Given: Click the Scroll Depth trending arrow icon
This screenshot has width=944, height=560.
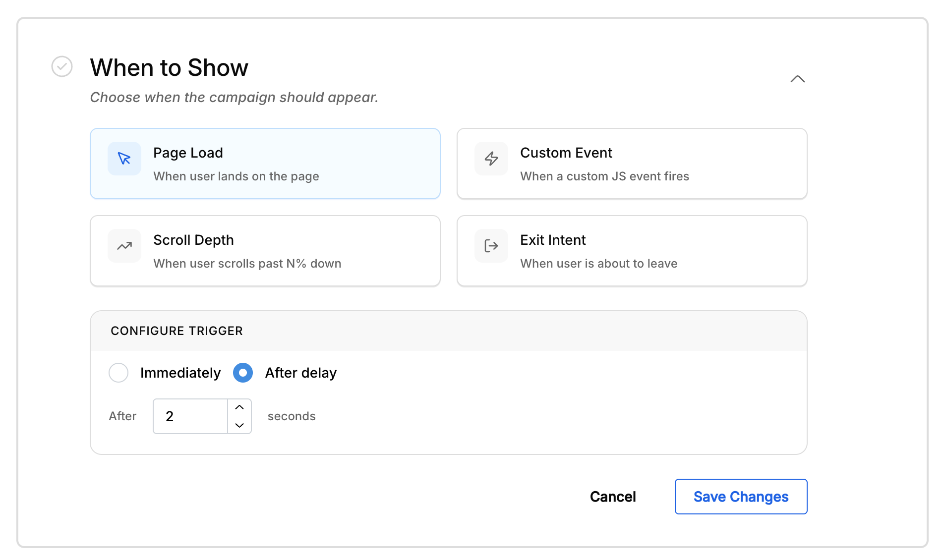Looking at the screenshot, I should coord(124,246).
